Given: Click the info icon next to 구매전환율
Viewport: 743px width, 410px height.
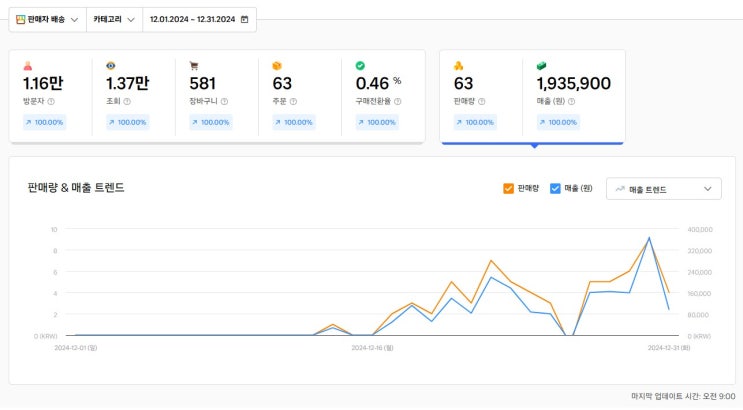Looking at the screenshot, I should (x=398, y=101).
